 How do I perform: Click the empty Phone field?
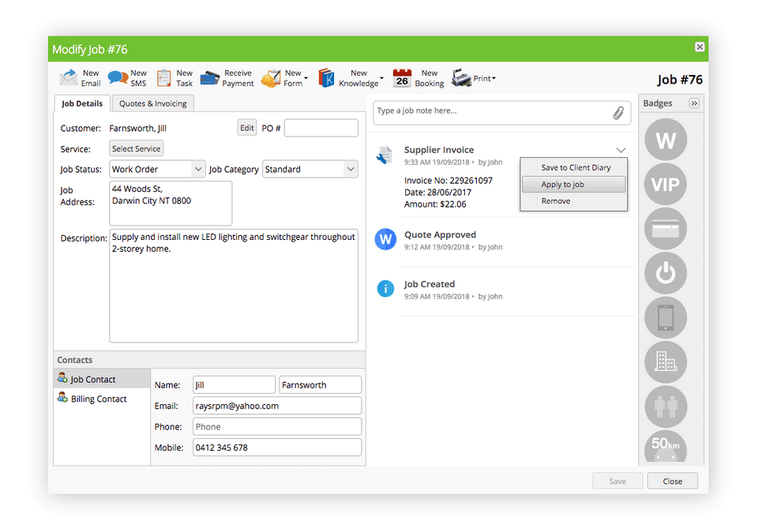[x=277, y=427]
